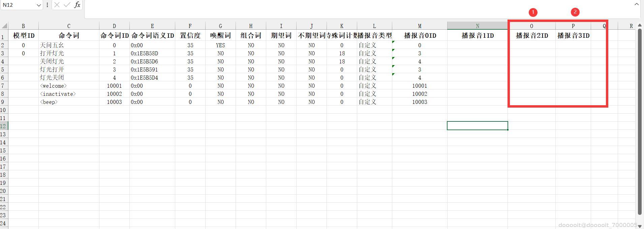Select header cell 命令词语义ID

(152, 35)
